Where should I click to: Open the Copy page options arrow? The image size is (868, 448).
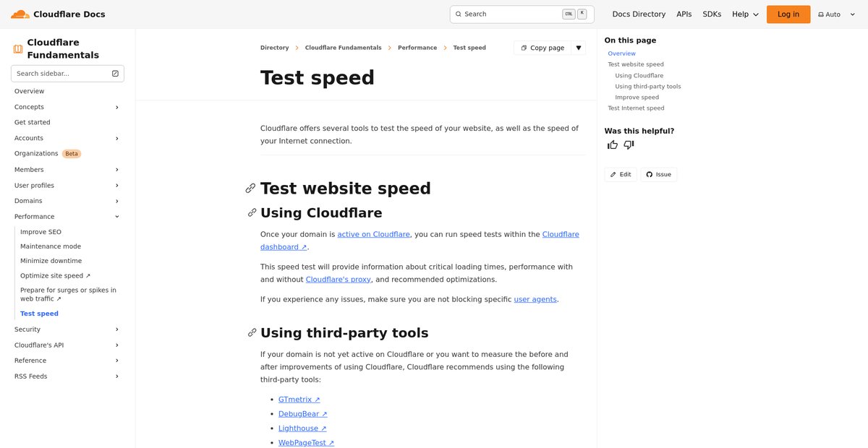(x=578, y=48)
